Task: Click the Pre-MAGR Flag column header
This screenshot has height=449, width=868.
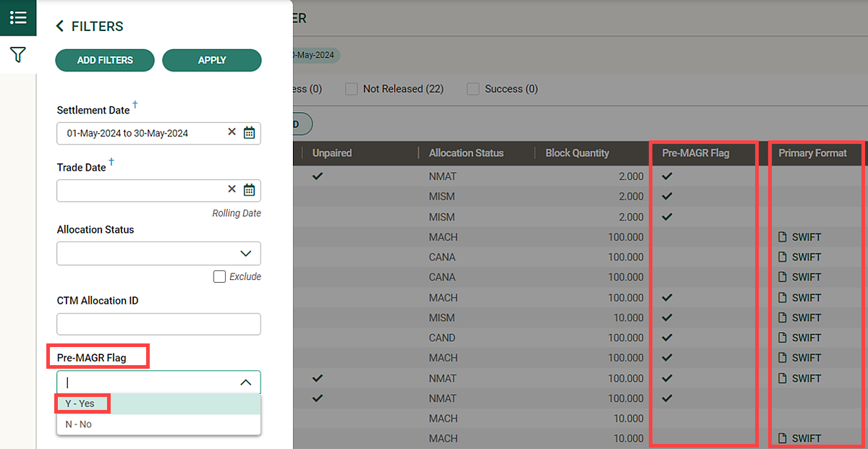Action: pos(694,153)
